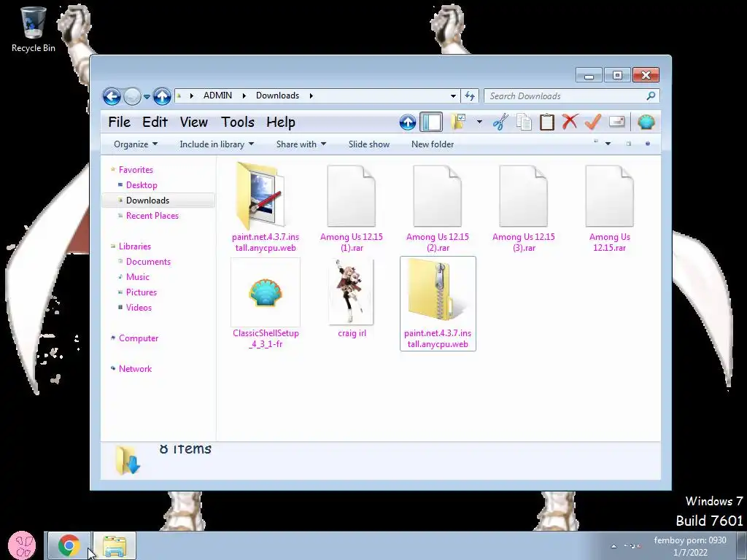
Task: Click the greyed Forward navigation arrow
Action: (132, 97)
